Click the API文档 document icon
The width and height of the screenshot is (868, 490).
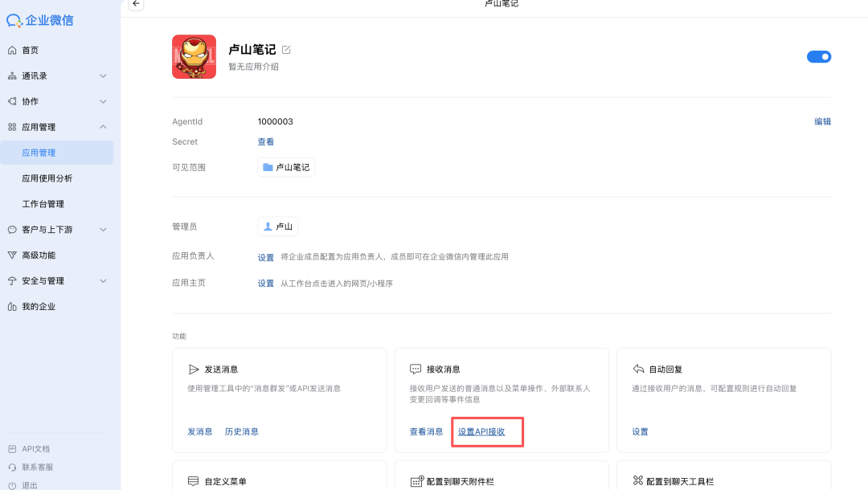tap(12, 449)
